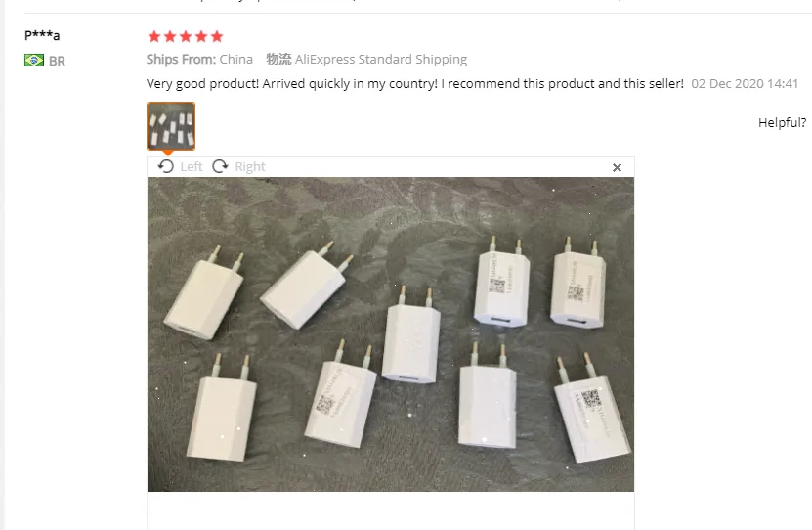
Task: Click the second red rating star
Action: [x=170, y=36]
